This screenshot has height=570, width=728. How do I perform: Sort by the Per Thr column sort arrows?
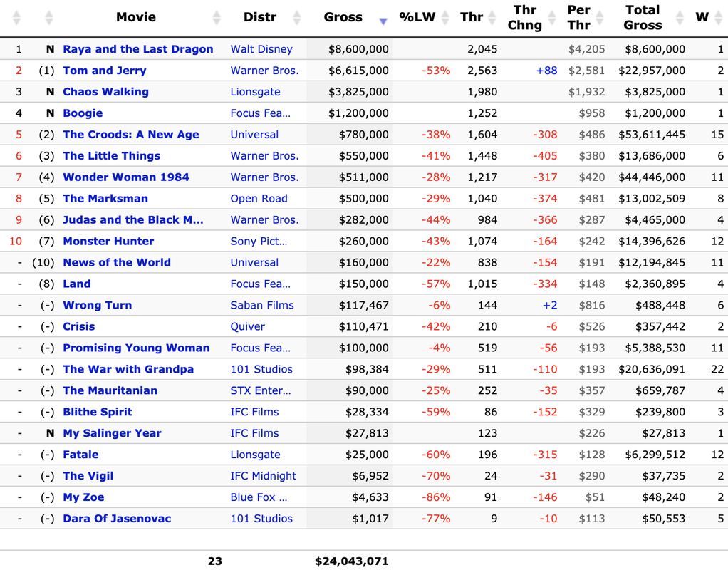click(600, 18)
